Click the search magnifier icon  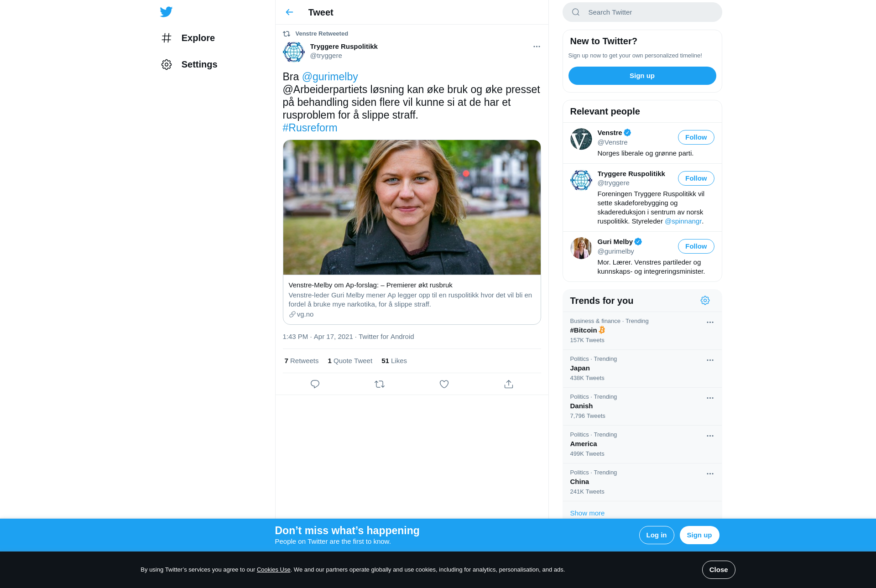pos(576,12)
